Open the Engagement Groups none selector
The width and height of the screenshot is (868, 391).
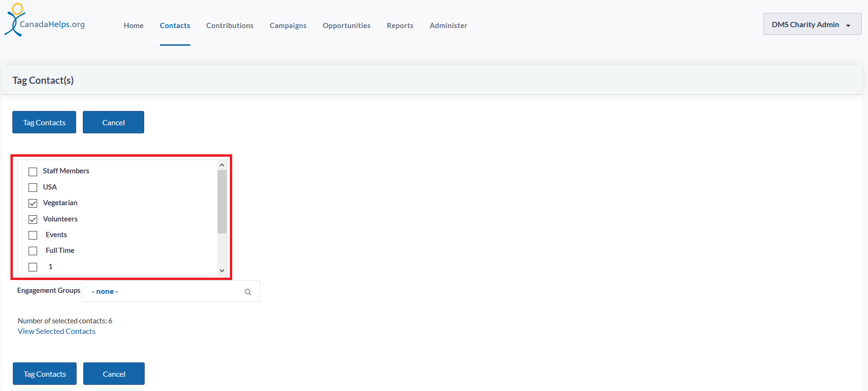click(x=171, y=291)
